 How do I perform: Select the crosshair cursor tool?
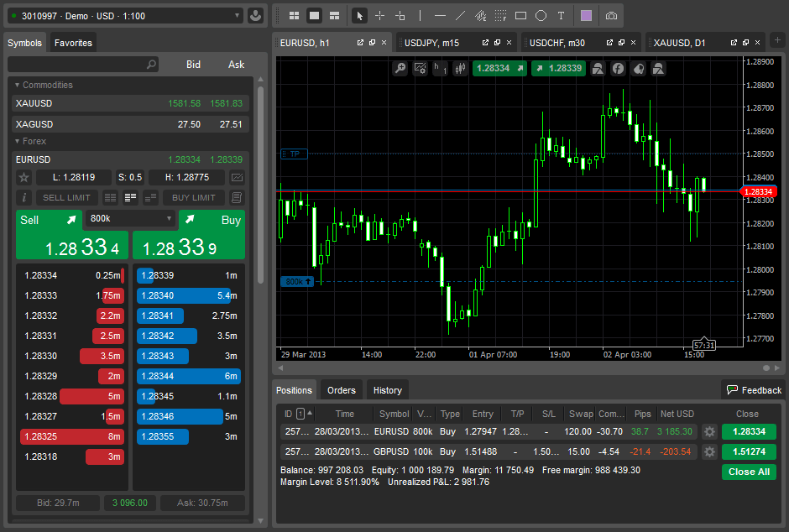tap(379, 16)
